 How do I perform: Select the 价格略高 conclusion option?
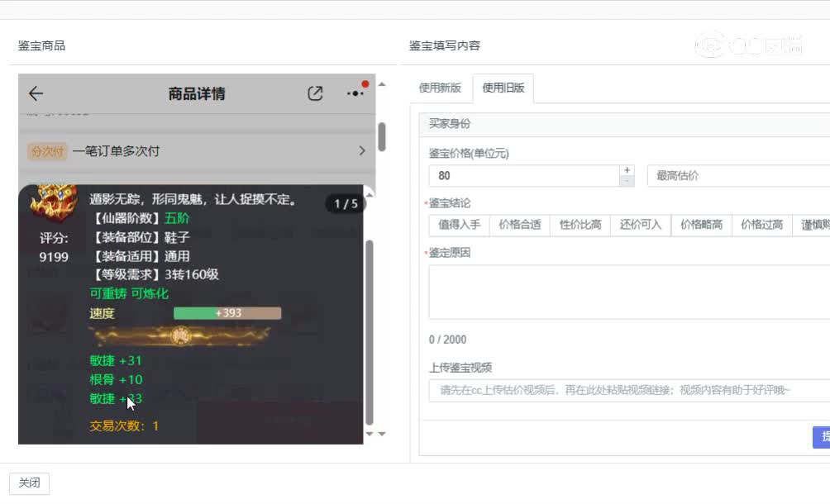pos(701,225)
